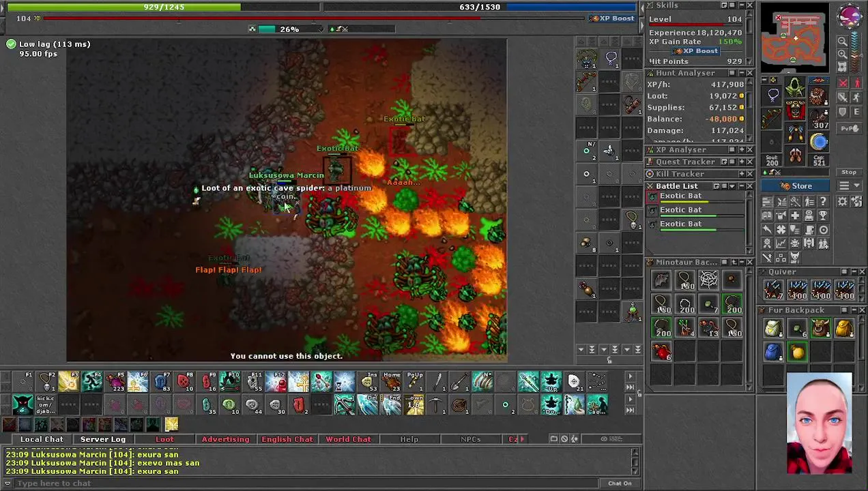Viewport: 868px width, 491px height.
Task: Toggle the red X full attack mode
Action: point(842,83)
